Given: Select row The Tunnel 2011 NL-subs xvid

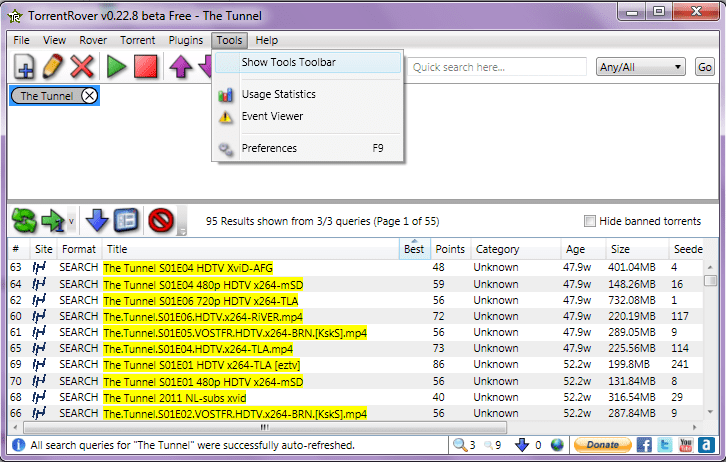Looking at the screenshot, I should 356,398.
